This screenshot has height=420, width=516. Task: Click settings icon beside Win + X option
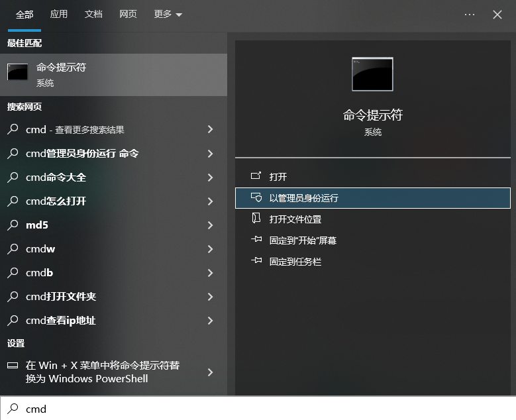[13, 366]
